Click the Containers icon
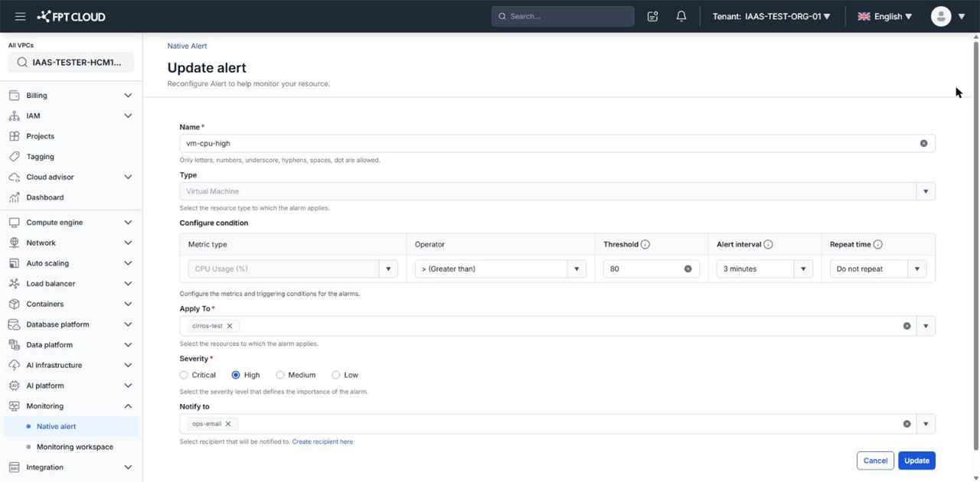The height and width of the screenshot is (482, 980). 14,304
